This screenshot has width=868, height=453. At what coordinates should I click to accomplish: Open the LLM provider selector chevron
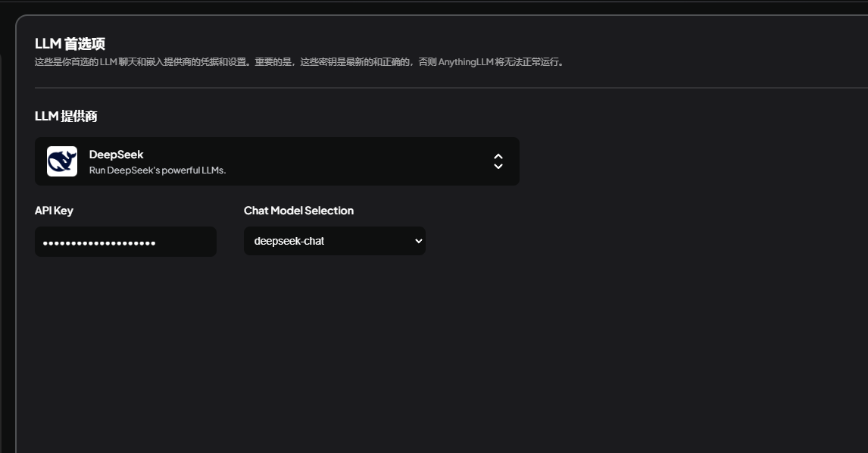(498, 161)
